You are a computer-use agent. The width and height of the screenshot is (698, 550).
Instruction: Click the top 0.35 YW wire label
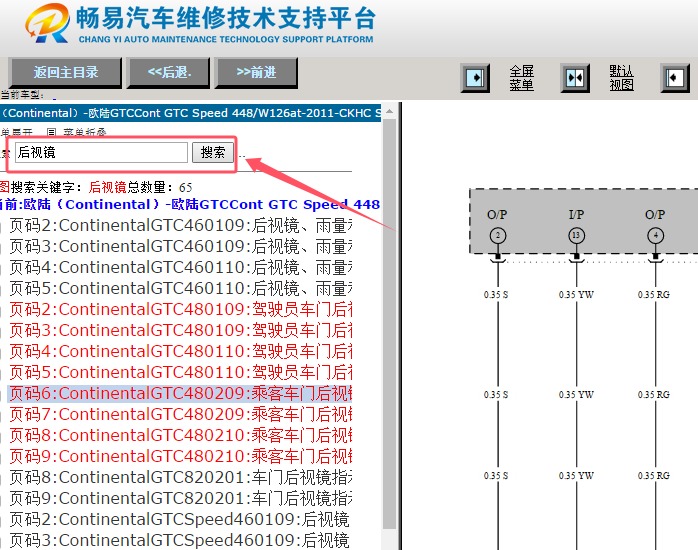576,295
